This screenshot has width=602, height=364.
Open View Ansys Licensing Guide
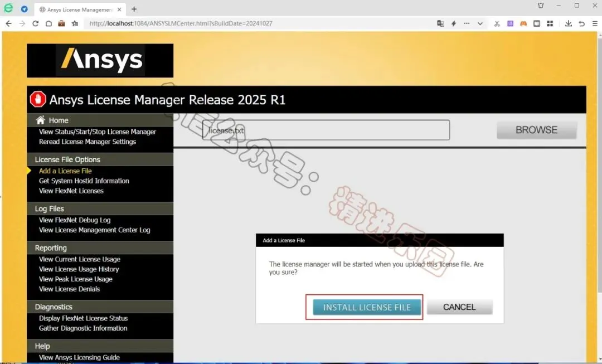click(x=79, y=357)
